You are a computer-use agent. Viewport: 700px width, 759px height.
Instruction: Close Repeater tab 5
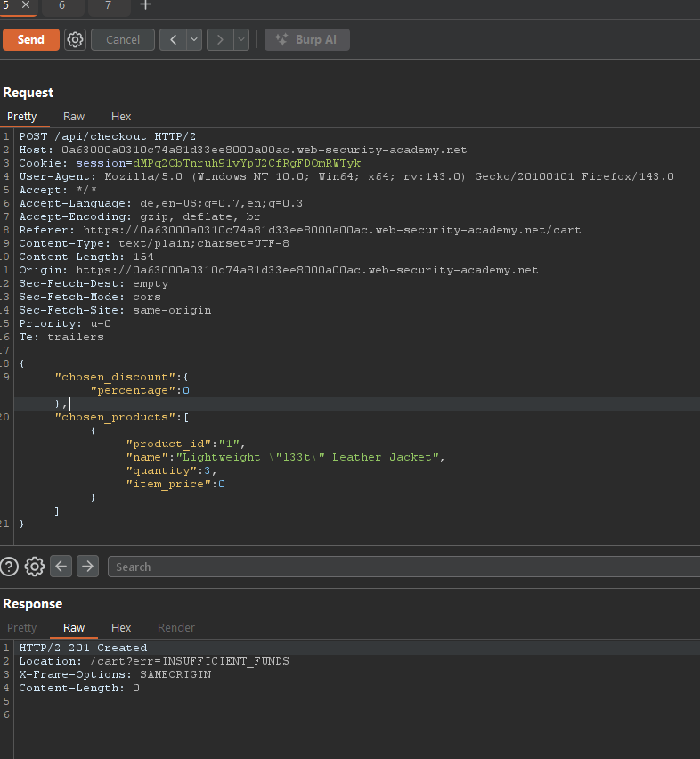point(25,5)
